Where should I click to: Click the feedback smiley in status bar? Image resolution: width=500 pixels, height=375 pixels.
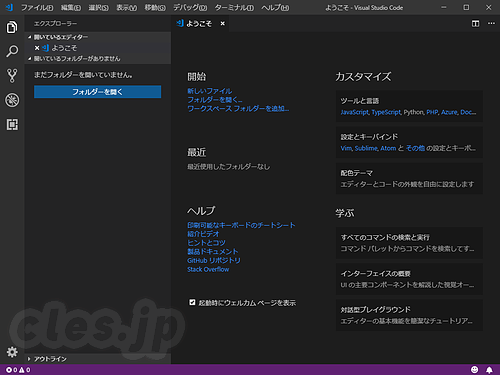click(x=474, y=369)
